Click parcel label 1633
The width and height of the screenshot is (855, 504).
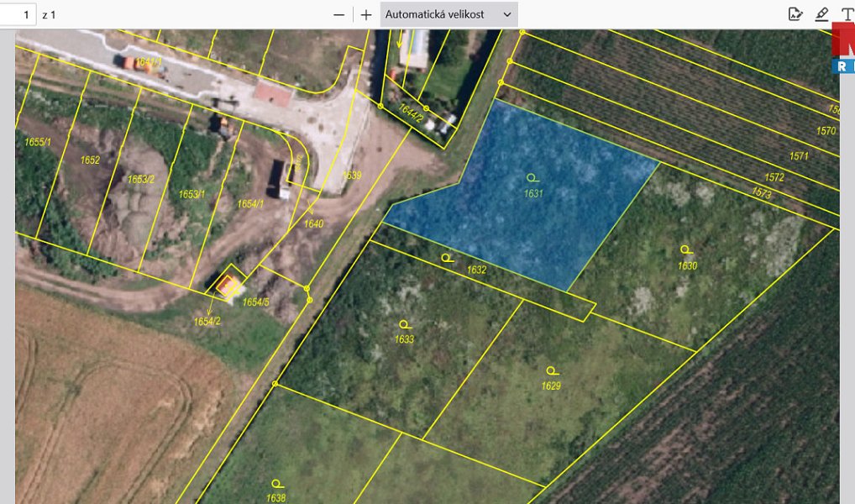404,339
